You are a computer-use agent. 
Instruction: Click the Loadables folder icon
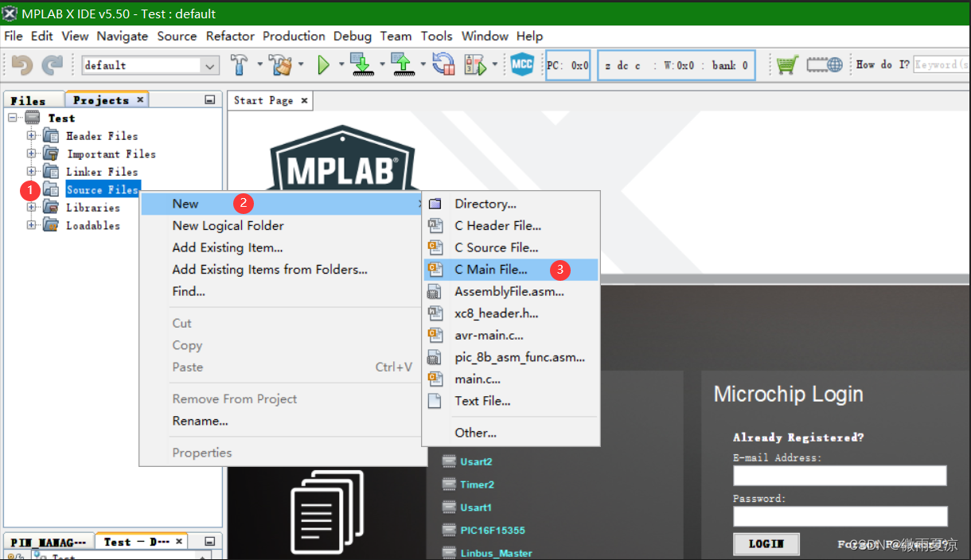point(51,225)
